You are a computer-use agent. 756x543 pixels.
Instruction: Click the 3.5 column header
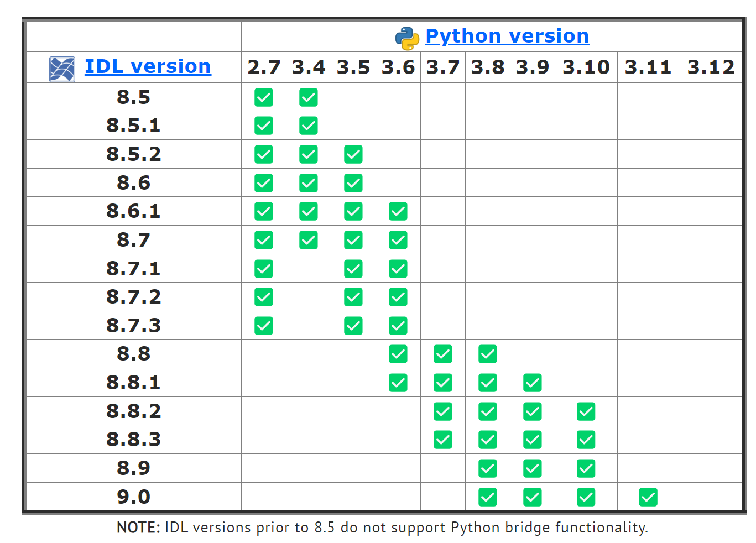[353, 67]
